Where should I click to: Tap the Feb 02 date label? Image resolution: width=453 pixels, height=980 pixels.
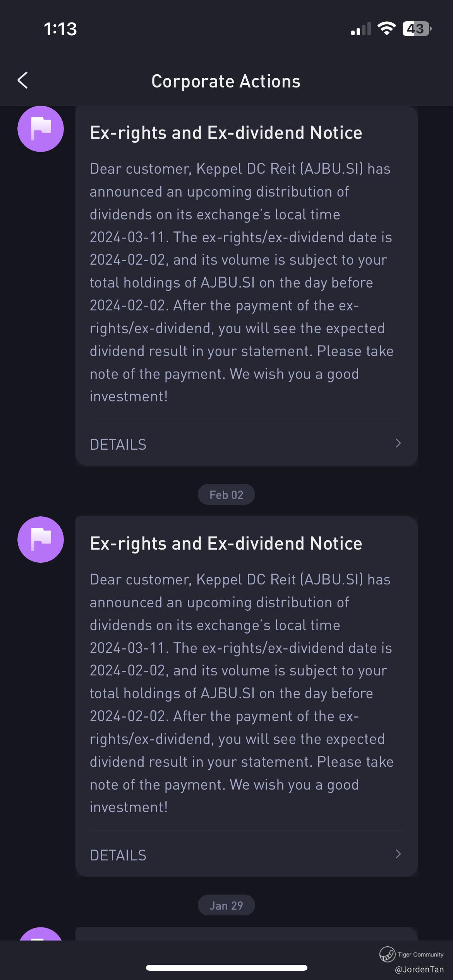(x=226, y=495)
